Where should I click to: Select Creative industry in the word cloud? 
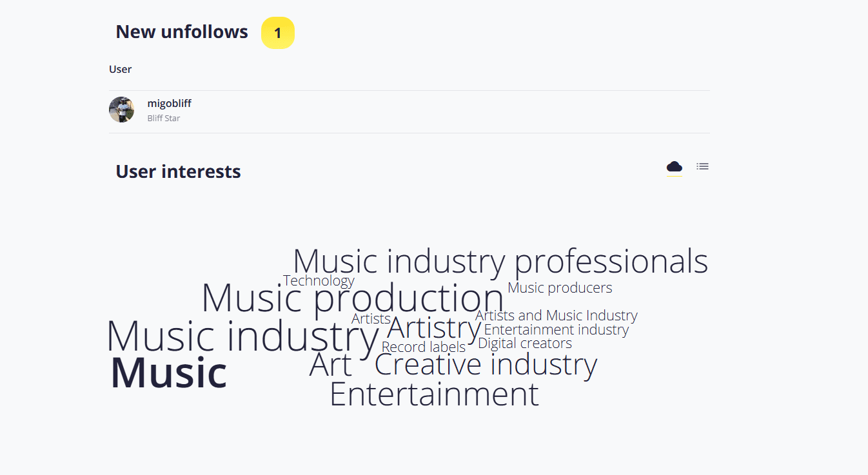coord(485,364)
